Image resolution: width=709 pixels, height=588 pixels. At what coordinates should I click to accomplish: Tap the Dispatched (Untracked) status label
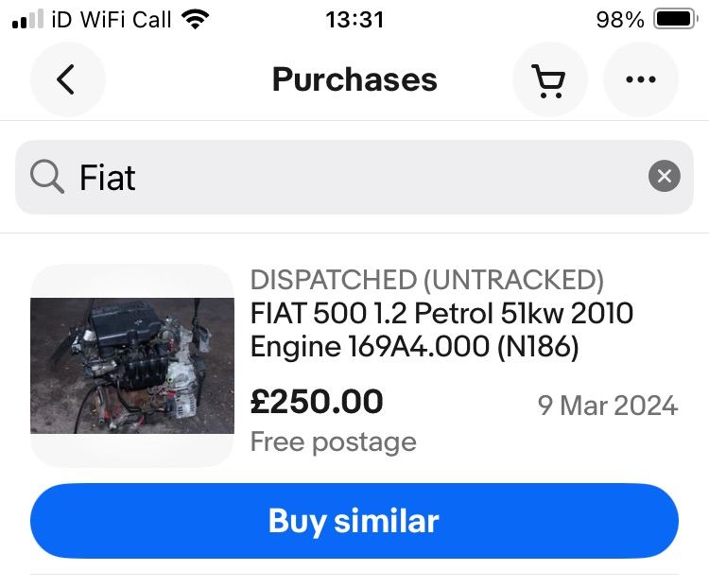tap(426, 280)
